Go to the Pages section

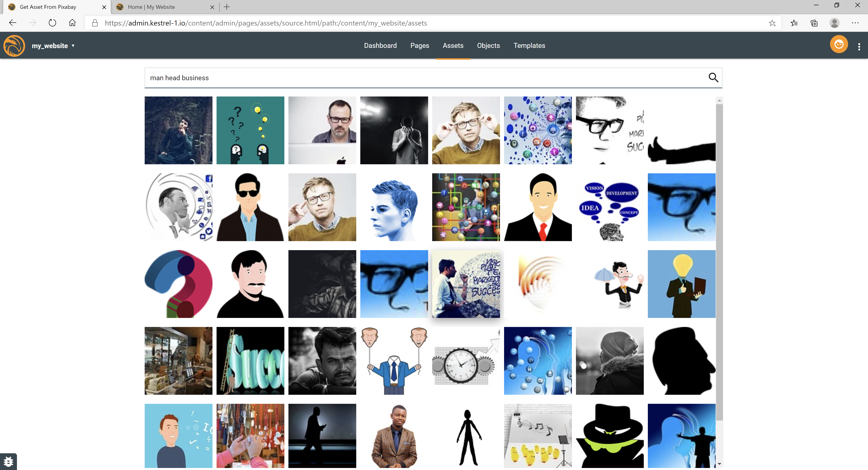pos(420,45)
